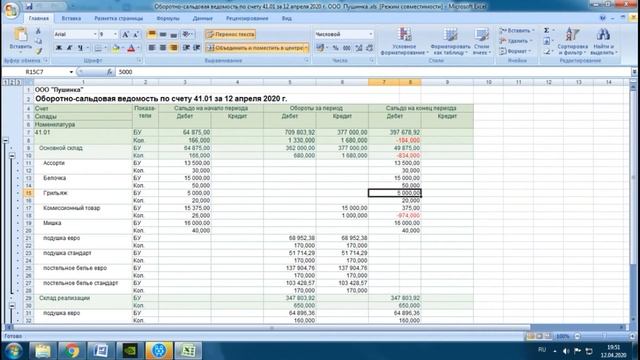The height and width of the screenshot is (360, 640).
Task: Open Sort and Filter (Сортировка и фильтр)
Action: coord(572,41)
